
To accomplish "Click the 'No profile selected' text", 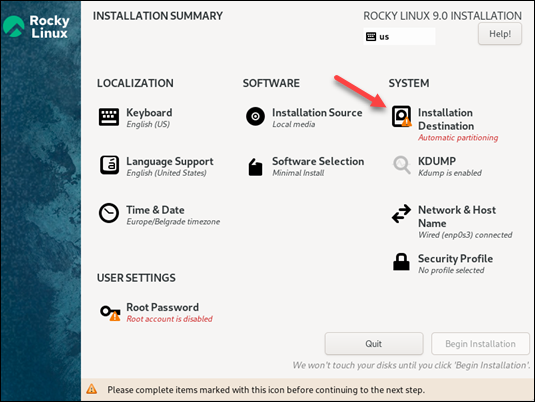I will [451, 270].
